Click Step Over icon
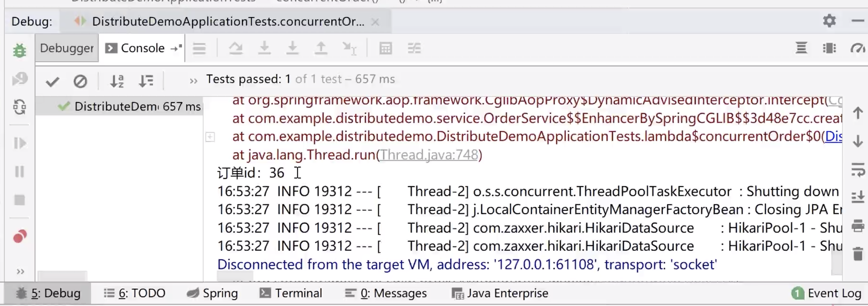 pyautogui.click(x=236, y=48)
